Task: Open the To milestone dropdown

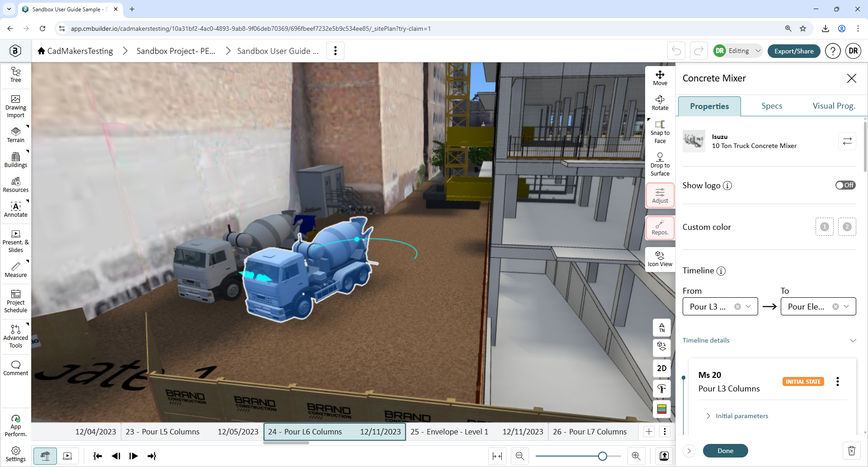Action: [818, 306]
